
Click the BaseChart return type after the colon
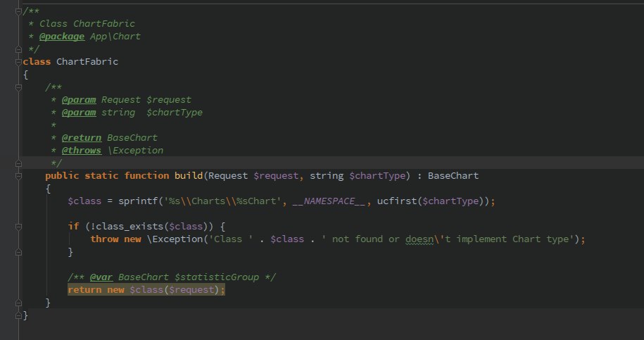453,176
